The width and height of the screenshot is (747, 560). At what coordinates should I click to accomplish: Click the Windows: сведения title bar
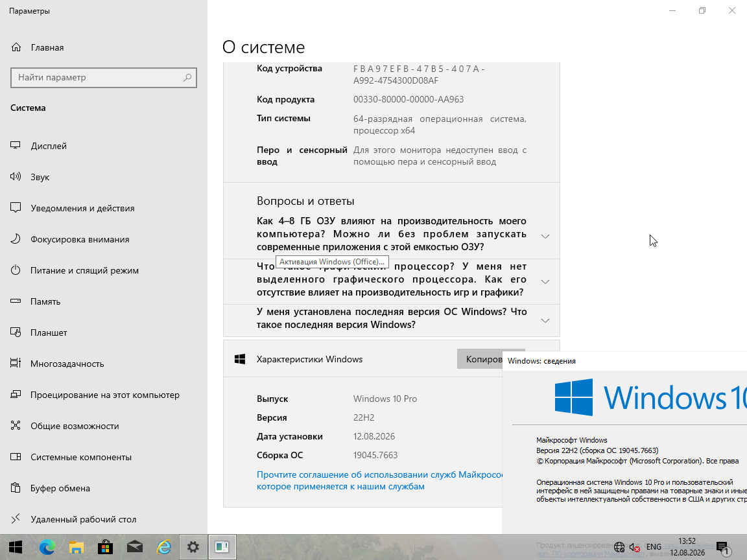624,361
